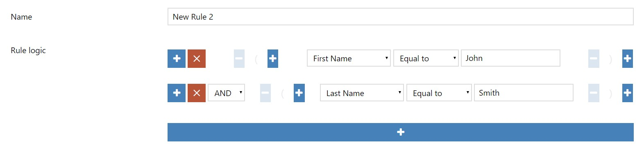Add opening bracket on Last Name row

pyautogui.click(x=299, y=93)
